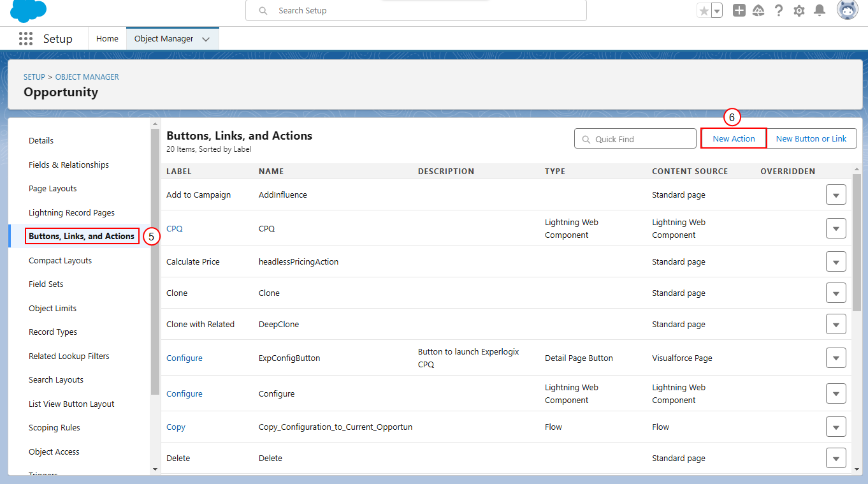Image resolution: width=868 pixels, height=484 pixels.
Task: Click the Favorites star icon
Action: (704, 10)
